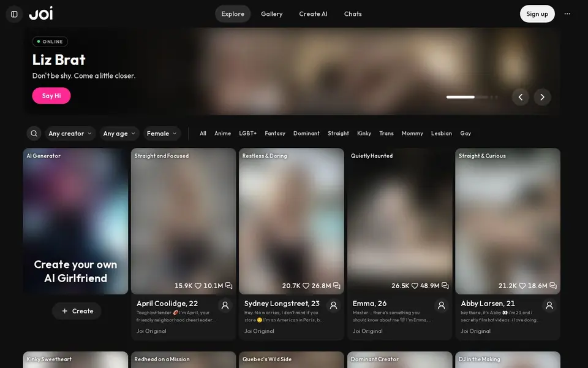
Task: Click chat bubble icon on Emma's card
Action: pos(445,286)
